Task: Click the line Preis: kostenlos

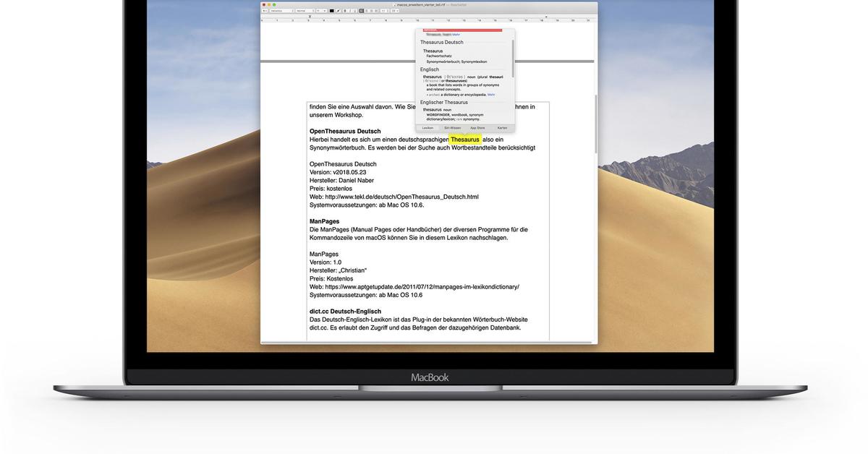Action: coord(331,189)
